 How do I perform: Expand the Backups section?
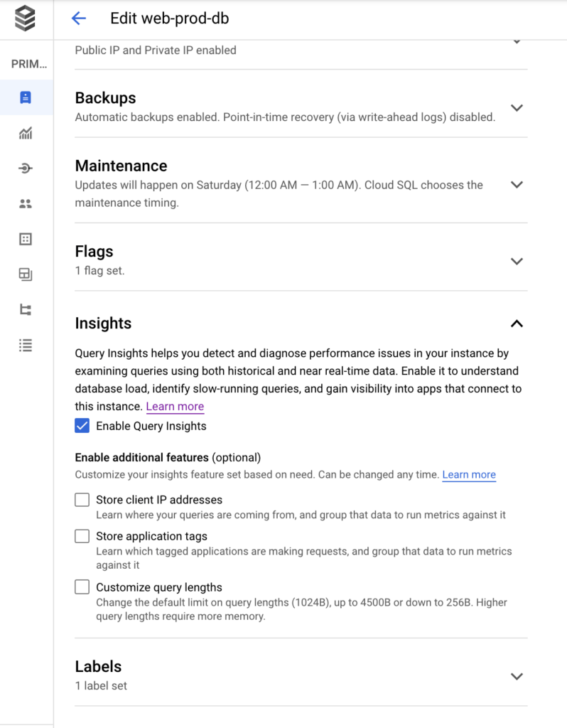[x=517, y=108]
